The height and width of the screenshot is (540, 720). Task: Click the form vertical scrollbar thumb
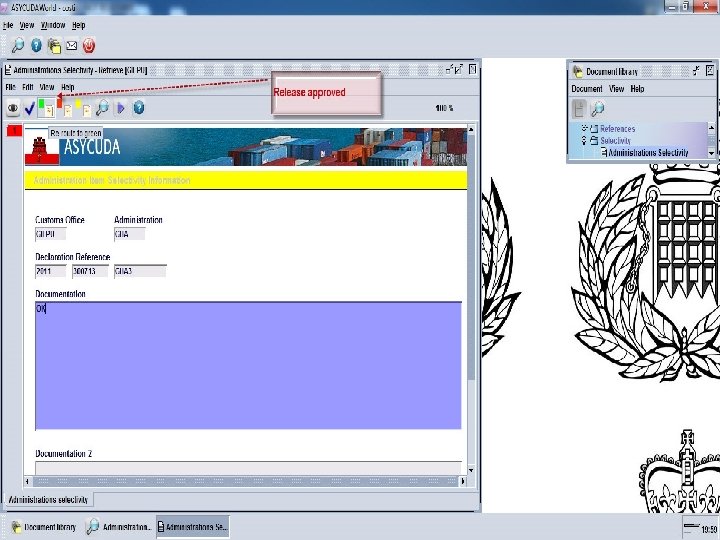[471, 257]
